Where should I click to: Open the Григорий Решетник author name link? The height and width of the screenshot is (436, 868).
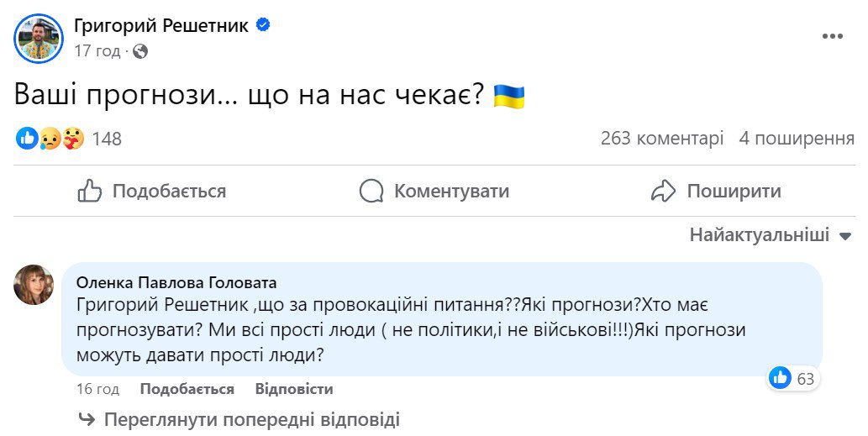161,26
